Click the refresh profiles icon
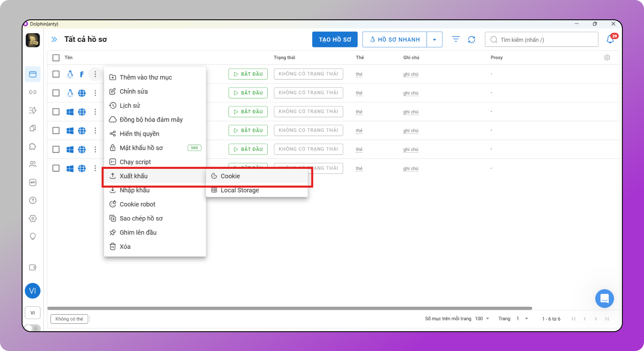The image size is (644, 351). click(471, 40)
